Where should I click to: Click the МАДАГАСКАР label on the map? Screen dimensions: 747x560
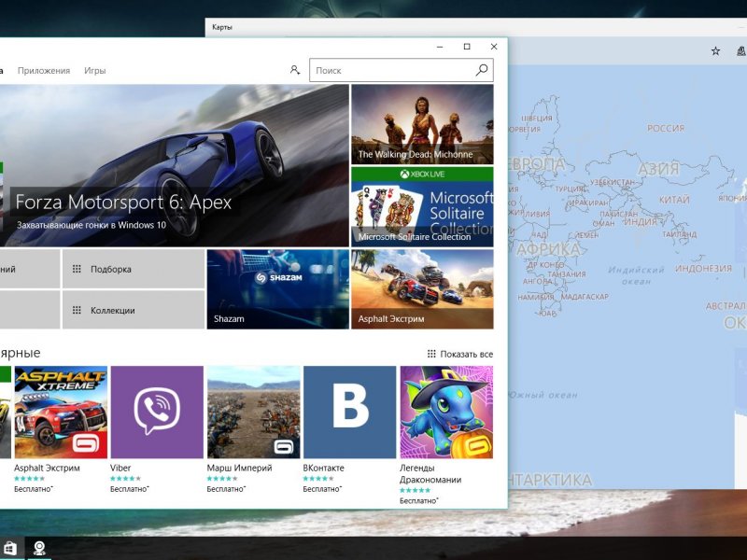(585, 297)
